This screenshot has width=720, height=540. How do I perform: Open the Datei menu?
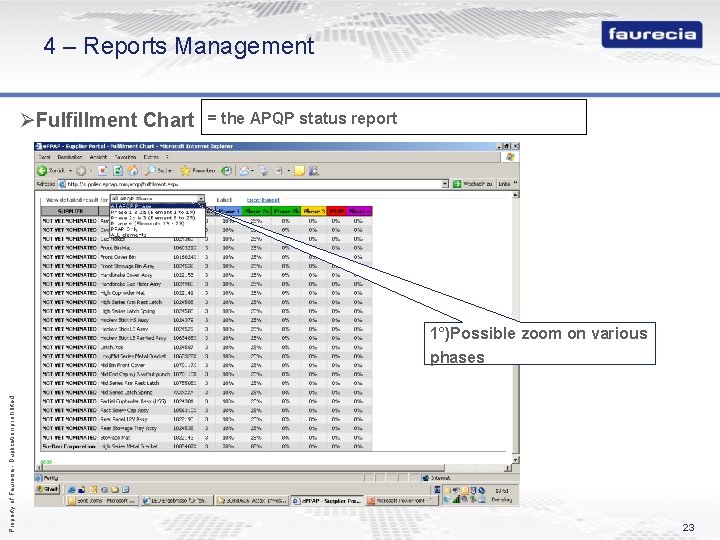45,157
